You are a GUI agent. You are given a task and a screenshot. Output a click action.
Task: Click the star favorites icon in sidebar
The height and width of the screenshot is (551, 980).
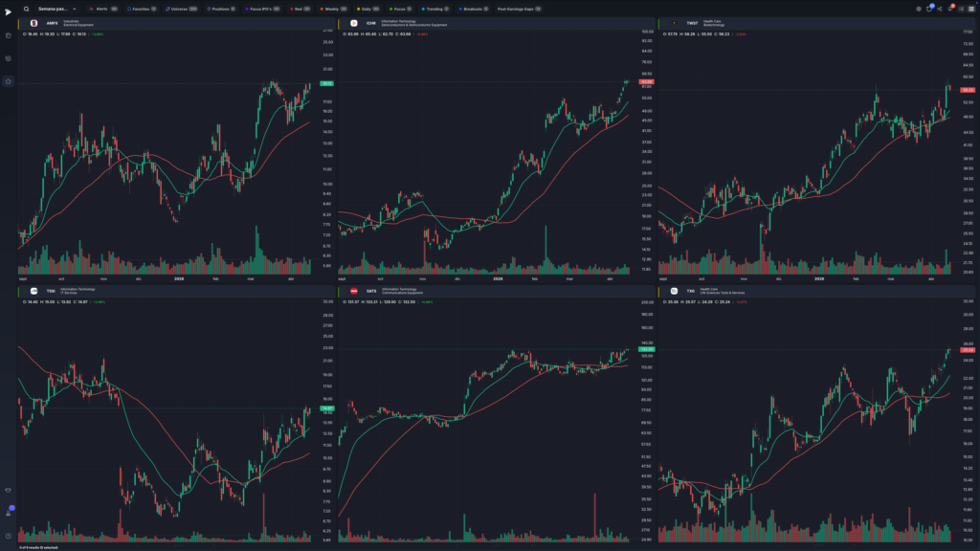tap(8, 81)
